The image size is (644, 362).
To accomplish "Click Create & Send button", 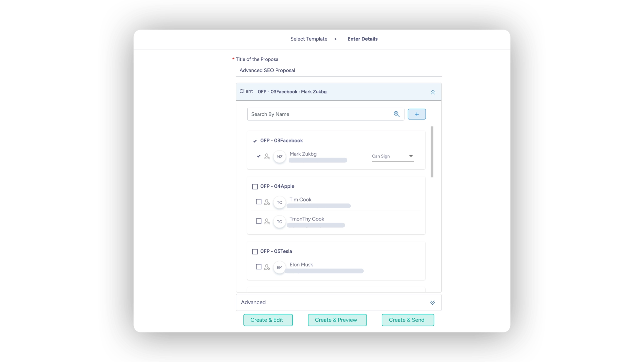I will [407, 320].
